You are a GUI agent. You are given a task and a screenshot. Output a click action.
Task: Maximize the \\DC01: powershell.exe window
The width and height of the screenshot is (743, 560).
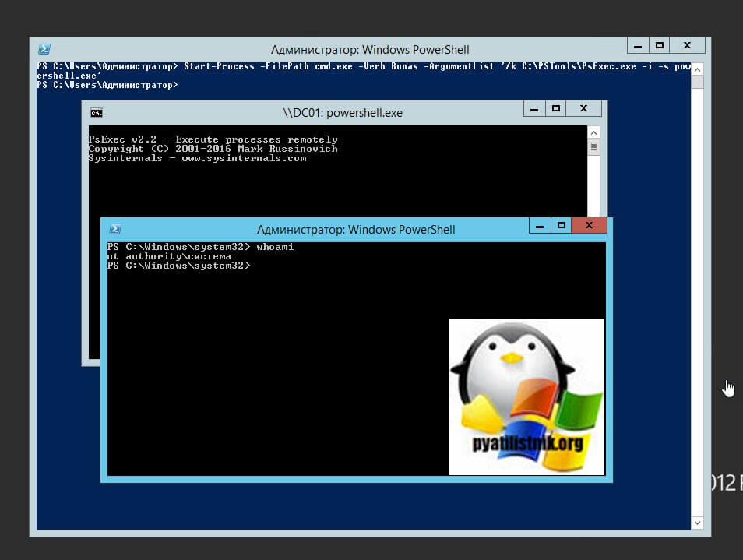(x=556, y=108)
